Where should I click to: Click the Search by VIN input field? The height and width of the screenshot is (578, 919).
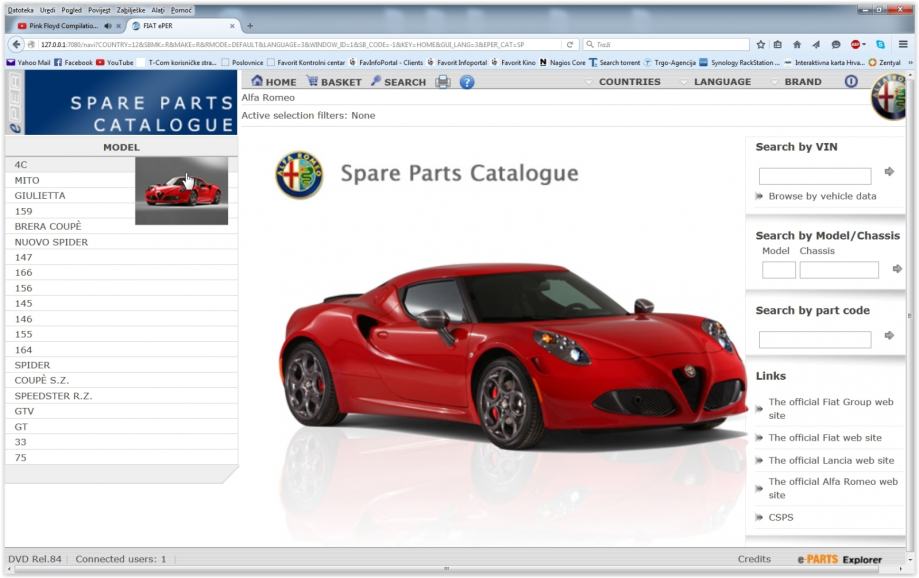tap(814, 176)
